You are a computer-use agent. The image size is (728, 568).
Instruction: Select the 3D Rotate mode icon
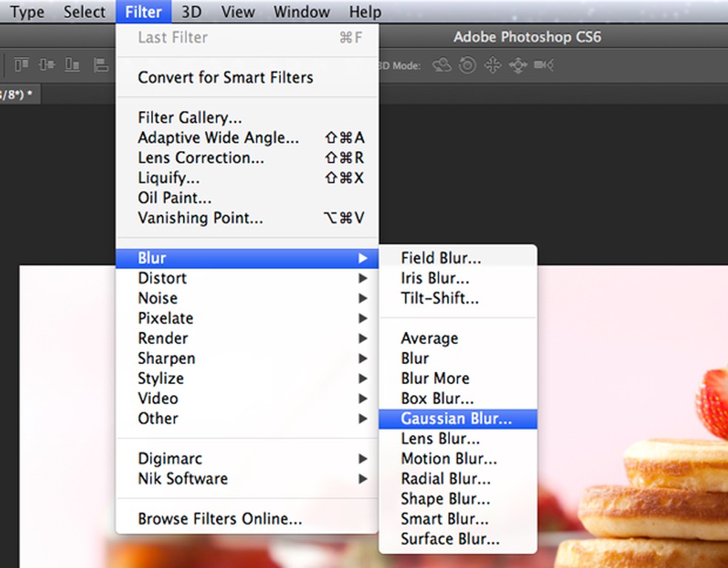point(442,65)
